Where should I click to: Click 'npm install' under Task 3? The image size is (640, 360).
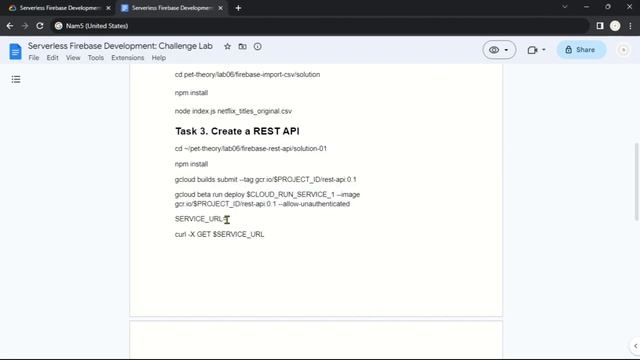point(191,164)
